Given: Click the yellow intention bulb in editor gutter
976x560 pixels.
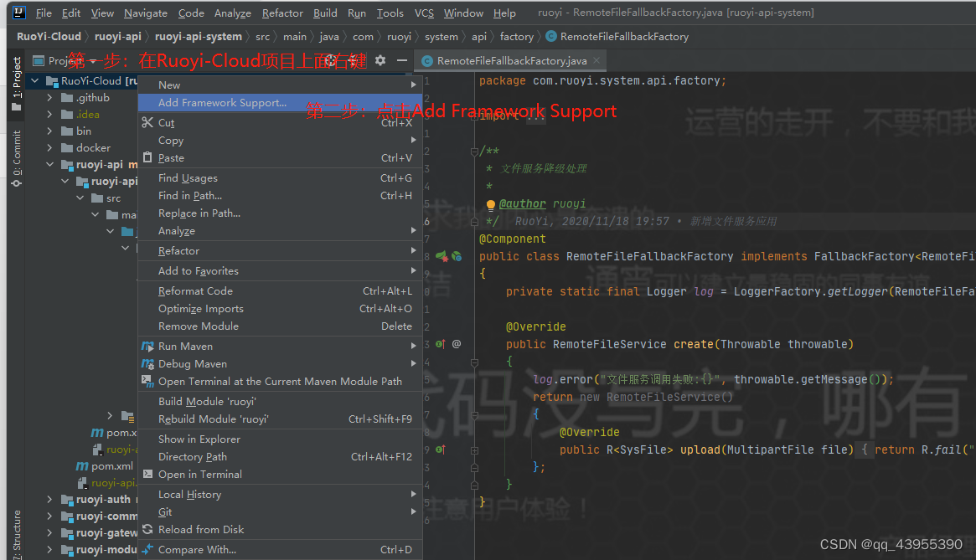Looking at the screenshot, I should (490, 205).
